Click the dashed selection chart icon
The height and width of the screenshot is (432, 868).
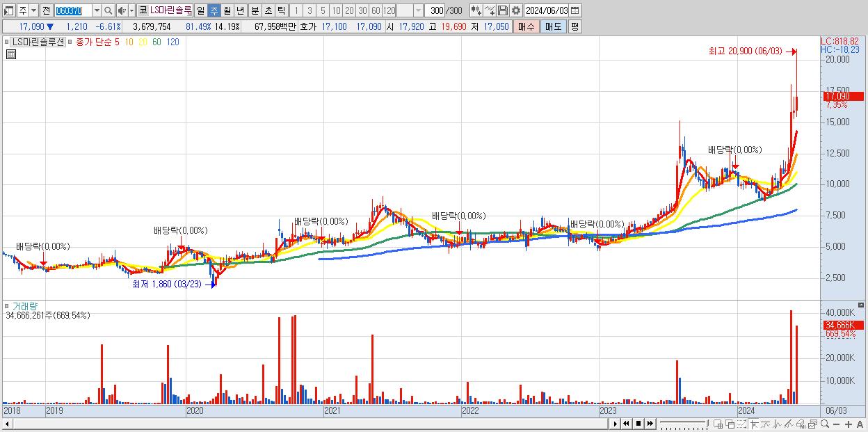point(741,424)
